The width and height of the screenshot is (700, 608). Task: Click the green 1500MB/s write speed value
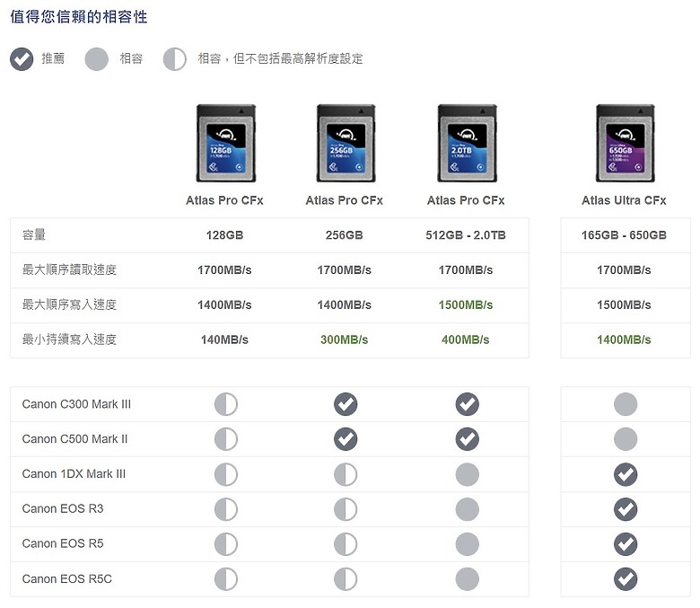click(466, 305)
